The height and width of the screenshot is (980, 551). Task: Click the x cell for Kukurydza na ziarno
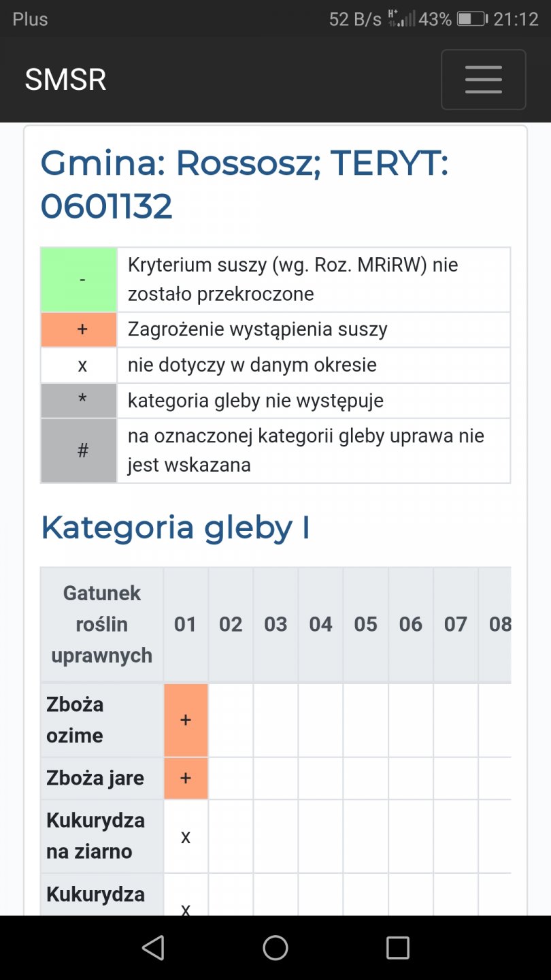186,836
